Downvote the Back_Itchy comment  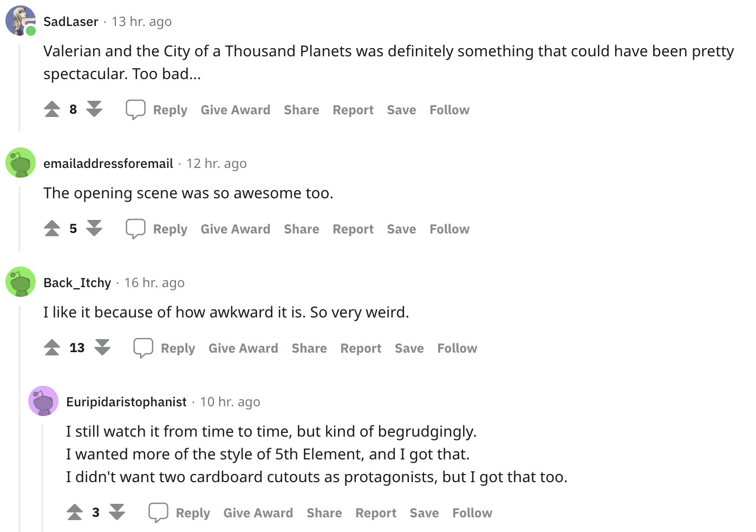pyautogui.click(x=102, y=348)
